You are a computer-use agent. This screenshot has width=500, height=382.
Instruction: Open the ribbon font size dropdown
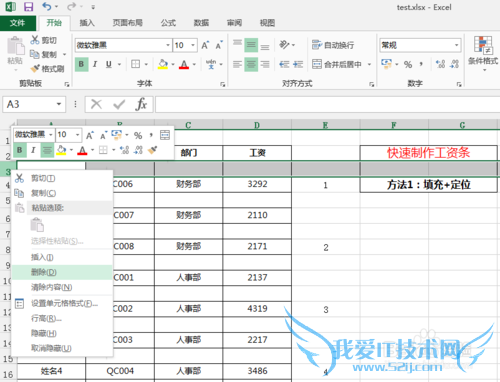point(193,45)
